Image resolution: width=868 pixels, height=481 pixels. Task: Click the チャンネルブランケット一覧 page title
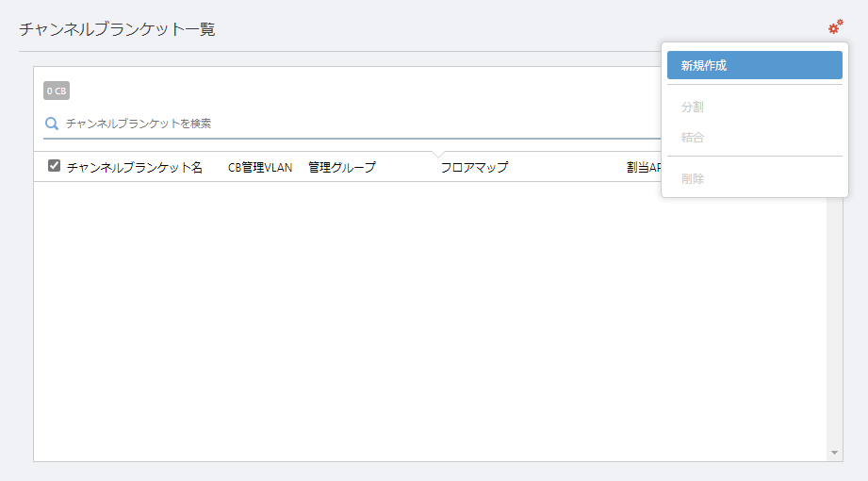click(117, 29)
